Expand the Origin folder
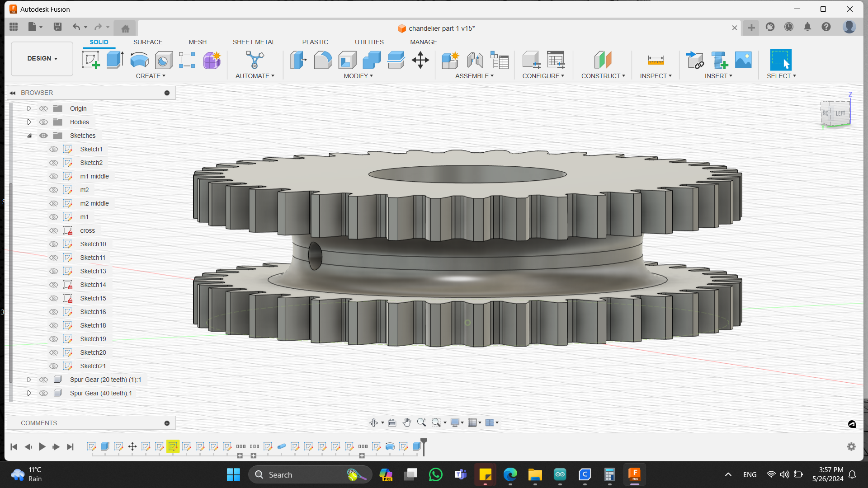Viewport: 868px width, 488px height. (29, 108)
